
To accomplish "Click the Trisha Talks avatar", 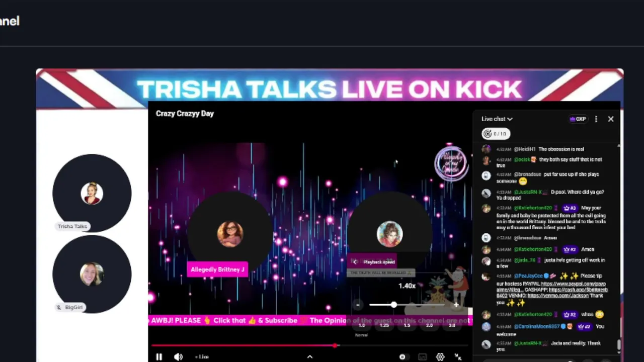I will coord(92,194).
